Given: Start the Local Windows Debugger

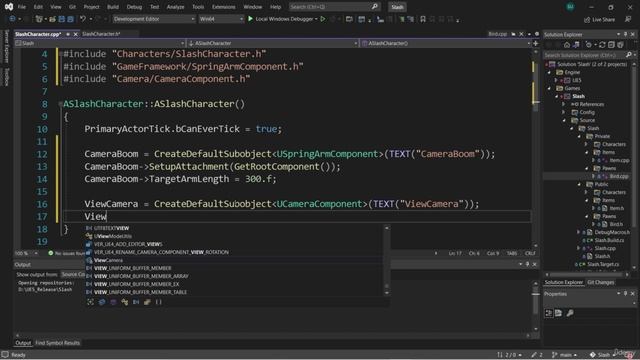Looking at the screenshot, I should point(283,19).
